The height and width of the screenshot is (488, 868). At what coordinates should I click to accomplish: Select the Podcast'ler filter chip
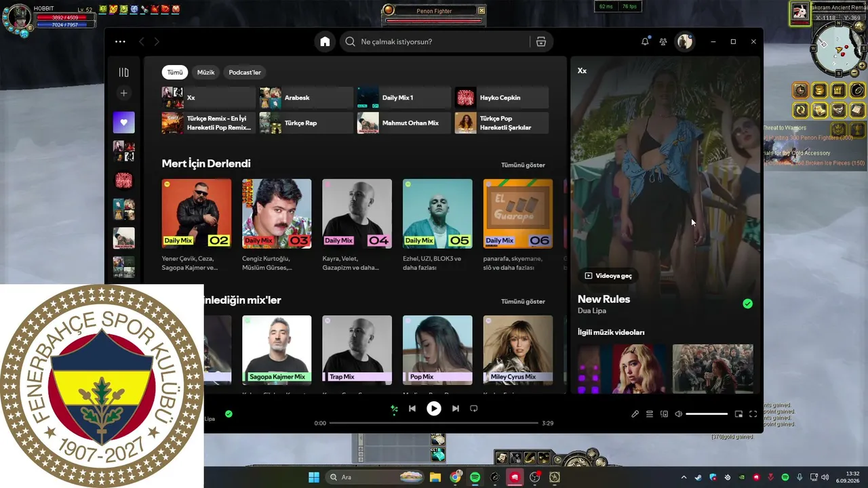[245, 73]
